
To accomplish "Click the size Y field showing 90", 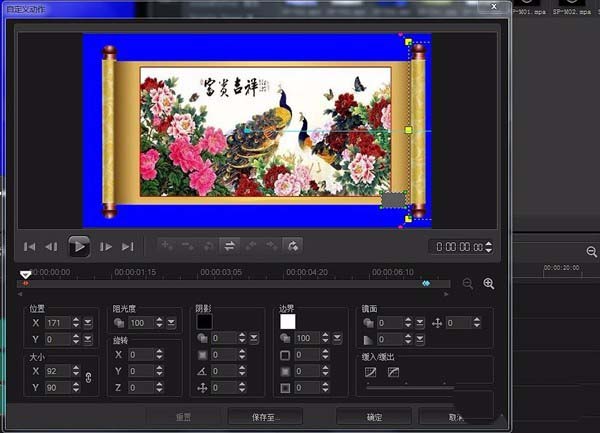I will tap(58, 387).
